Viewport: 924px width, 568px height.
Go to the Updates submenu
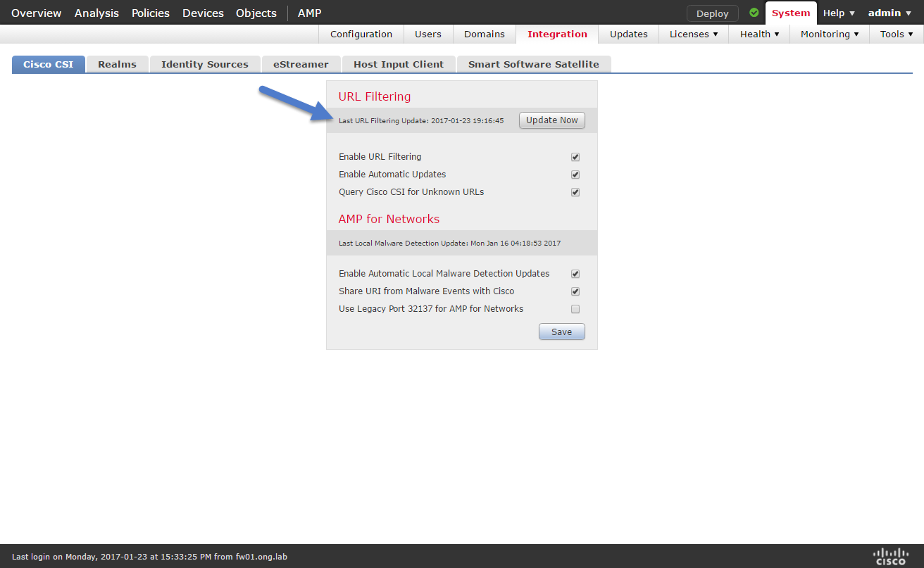click(x=629, y=34)
